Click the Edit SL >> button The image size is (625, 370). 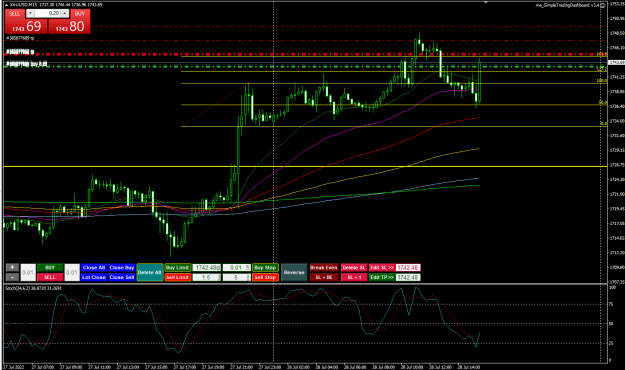click(x=382, y=268)
